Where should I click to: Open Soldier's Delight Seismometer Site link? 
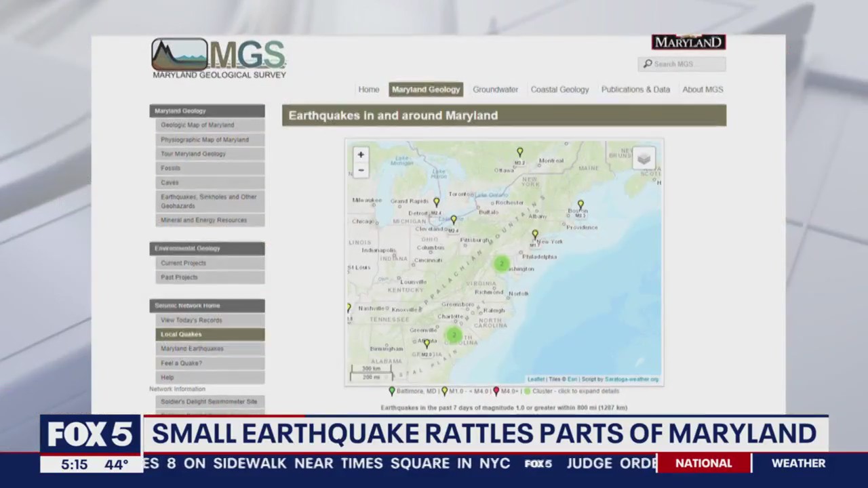pyautogui.click(x=210, y=402)
